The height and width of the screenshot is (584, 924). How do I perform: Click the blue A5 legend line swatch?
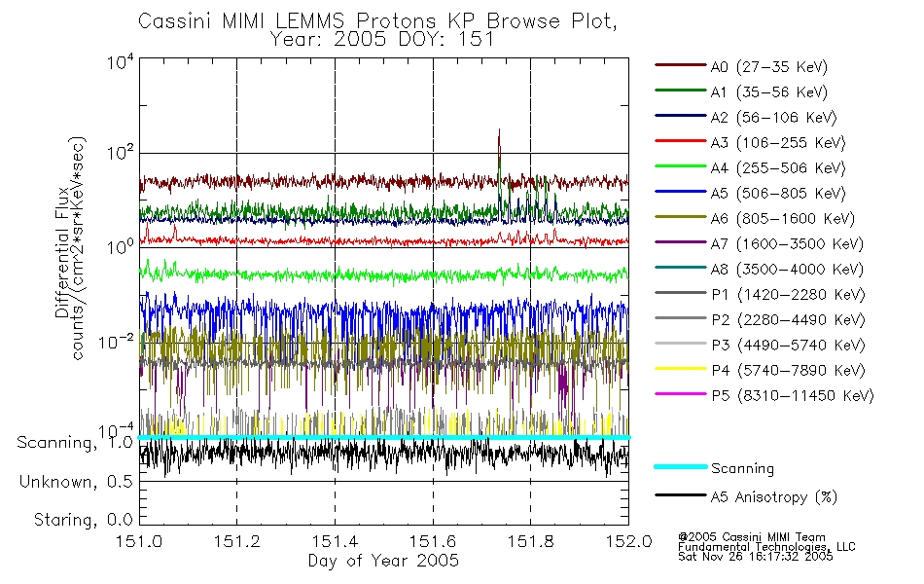[x=681, y=191]
